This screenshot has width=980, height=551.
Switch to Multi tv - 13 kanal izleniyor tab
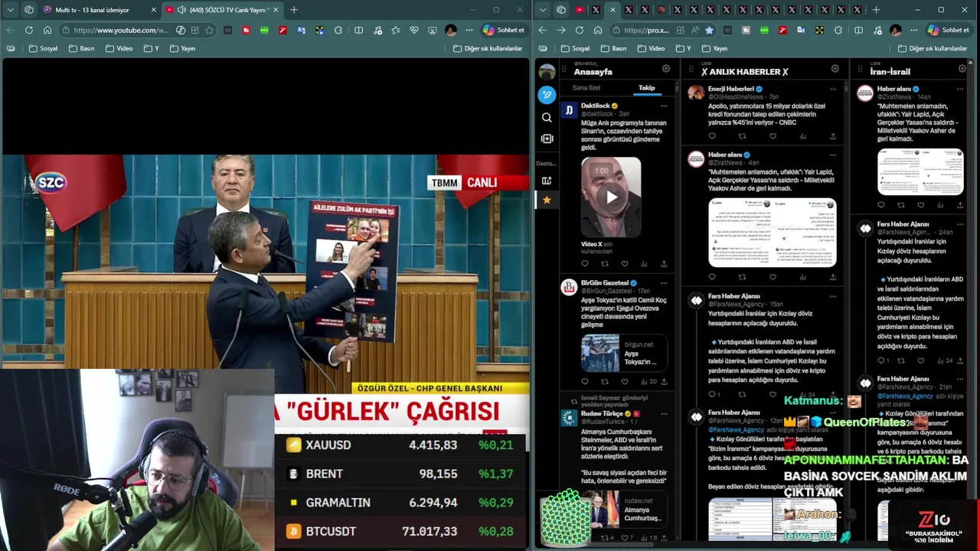[100, 10]
